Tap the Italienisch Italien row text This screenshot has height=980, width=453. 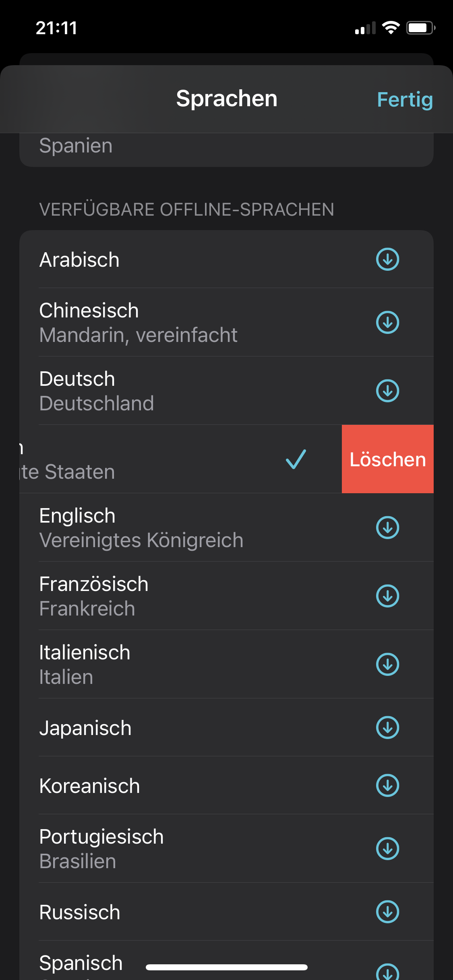click(x=85, y=664)
